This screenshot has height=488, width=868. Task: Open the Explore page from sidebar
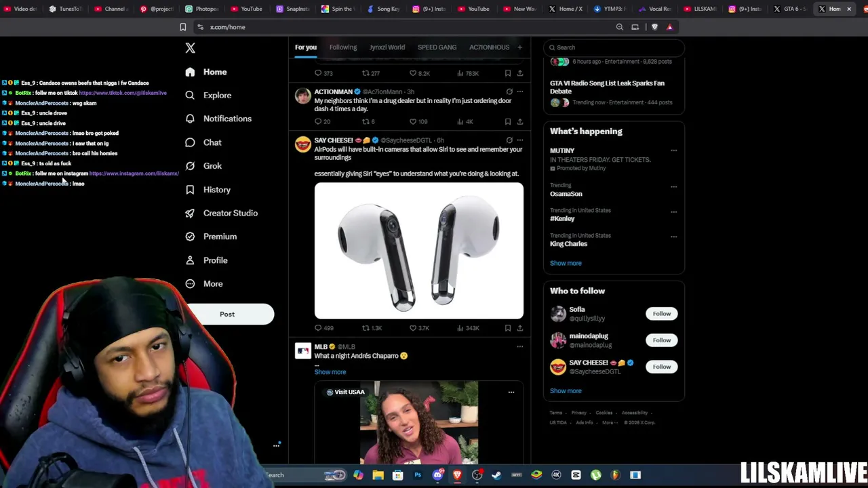(209, 95)
